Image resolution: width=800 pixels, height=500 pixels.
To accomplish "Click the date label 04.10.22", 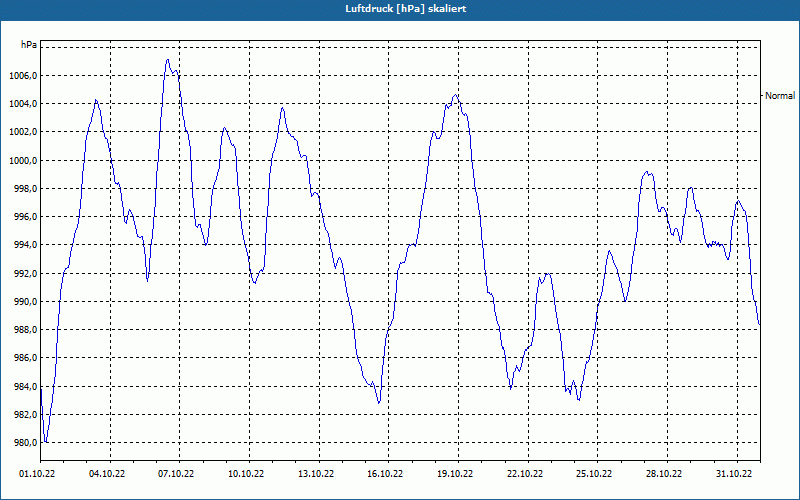I will 107,474.
